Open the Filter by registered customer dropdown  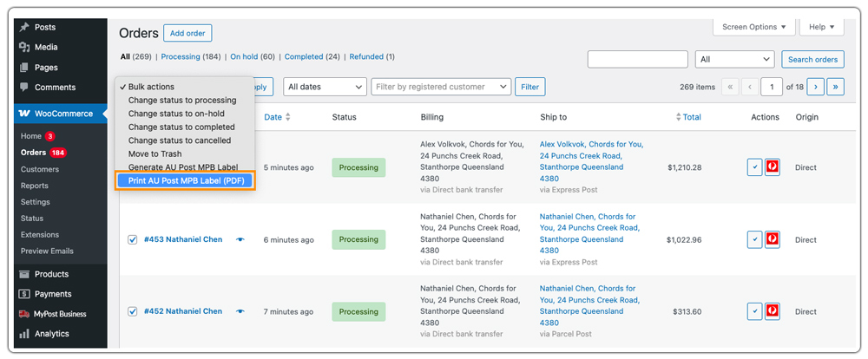click(x=441, y=87)
